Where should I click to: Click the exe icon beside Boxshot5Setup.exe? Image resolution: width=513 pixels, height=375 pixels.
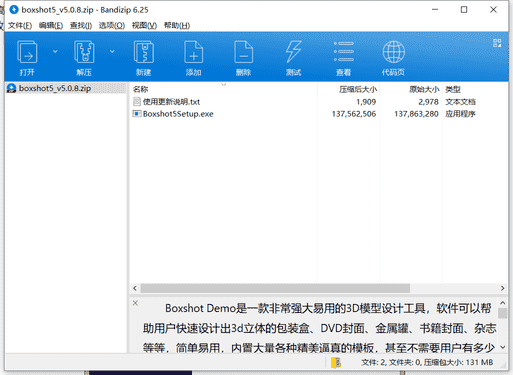click(x=137, y=114)
